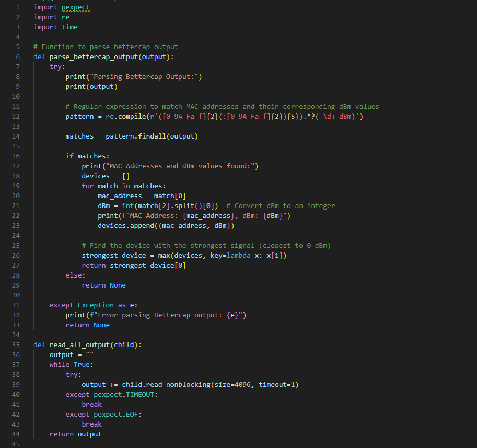Image resolution: width=477 pixels, height=448 pixels.
Task: Click 'print(output)' on line 9
Action: (x=91, y=87)
